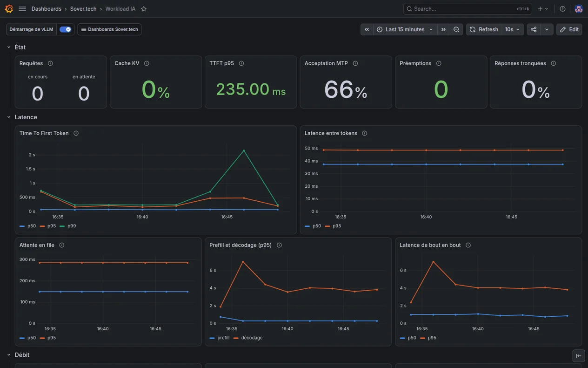Click the Prefill et décodage (p95) panel title
Viewport: 588px width, 368px height.
pyautogui.click(x=241, y=245)
